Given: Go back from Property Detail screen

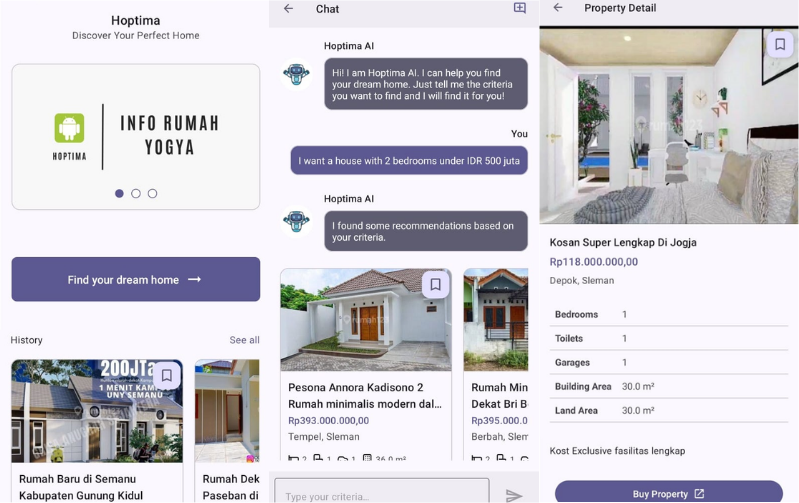Looking at the screenshot, I should point(558,8).
